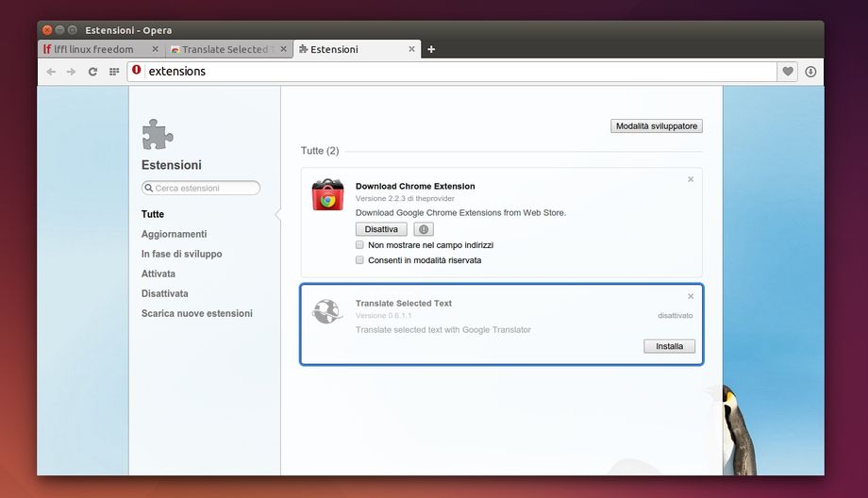This screenshot has width=868, height=498.
Task: Click the Download Chrome Extension bag icon
Action: coord(327,195)
